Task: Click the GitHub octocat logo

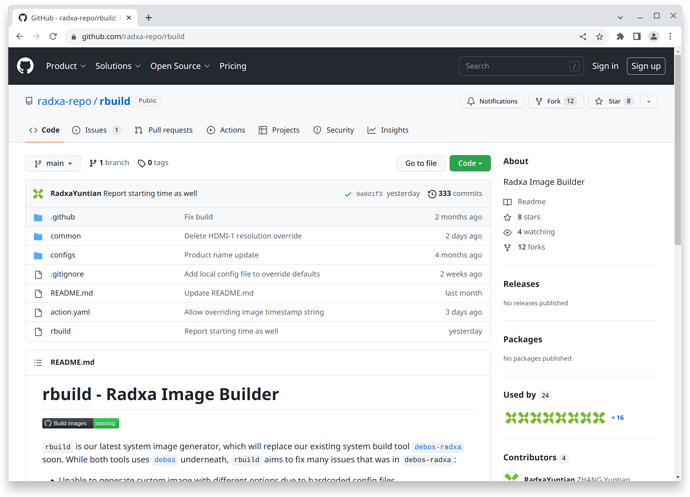Action: 25,66
